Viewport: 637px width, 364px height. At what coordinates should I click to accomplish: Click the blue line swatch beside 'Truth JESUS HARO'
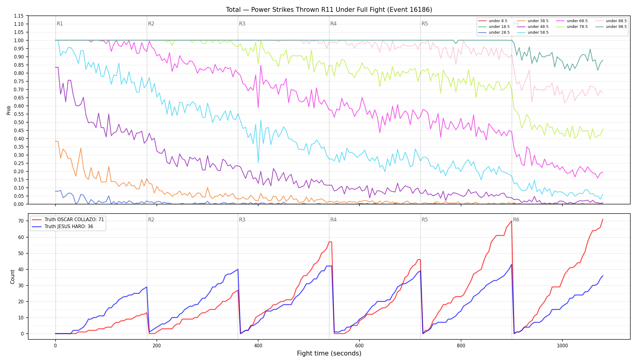point(37,227)
